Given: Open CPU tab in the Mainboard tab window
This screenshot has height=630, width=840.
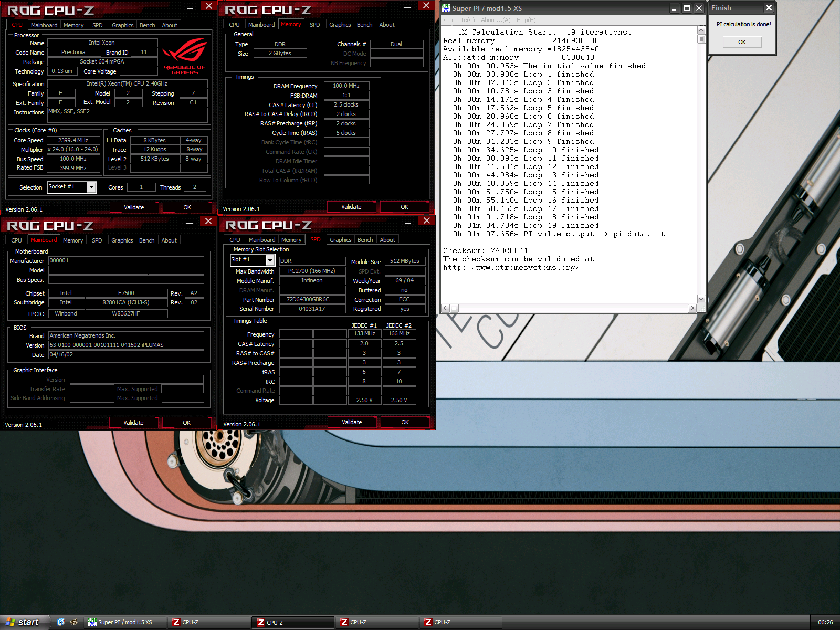Looking at the screenshot, I should (x=17, y=240).
